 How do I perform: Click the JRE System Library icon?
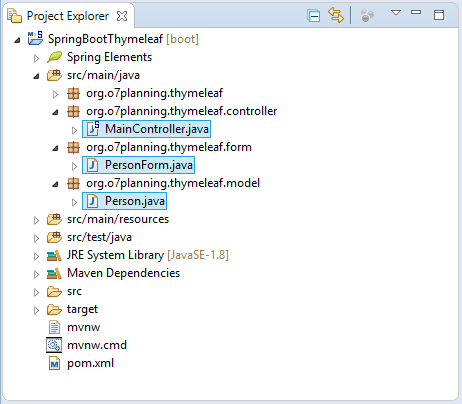54,256
